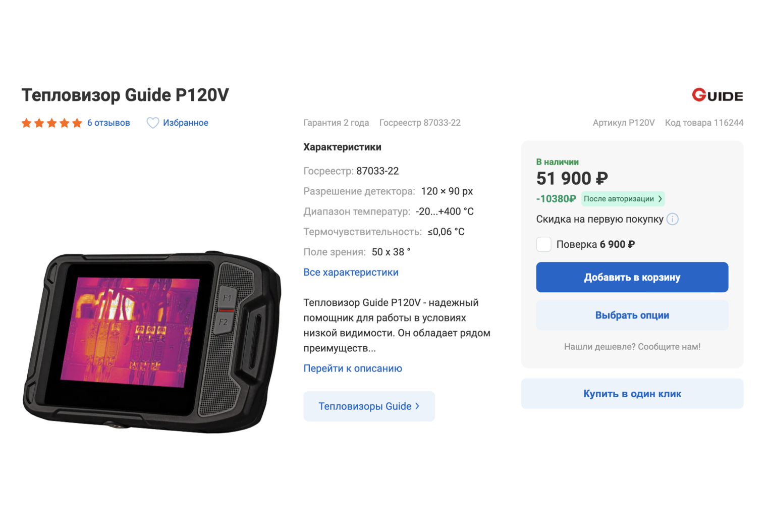Screen dimensions: 767x532
Task: Expand Все характеристики link
Action: pyautogui.click(x=351, y=272)
